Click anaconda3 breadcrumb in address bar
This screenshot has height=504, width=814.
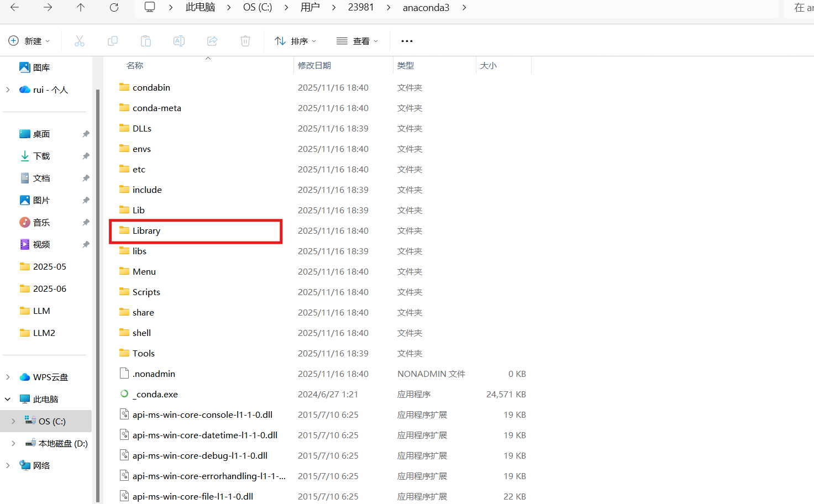(426, 7)
